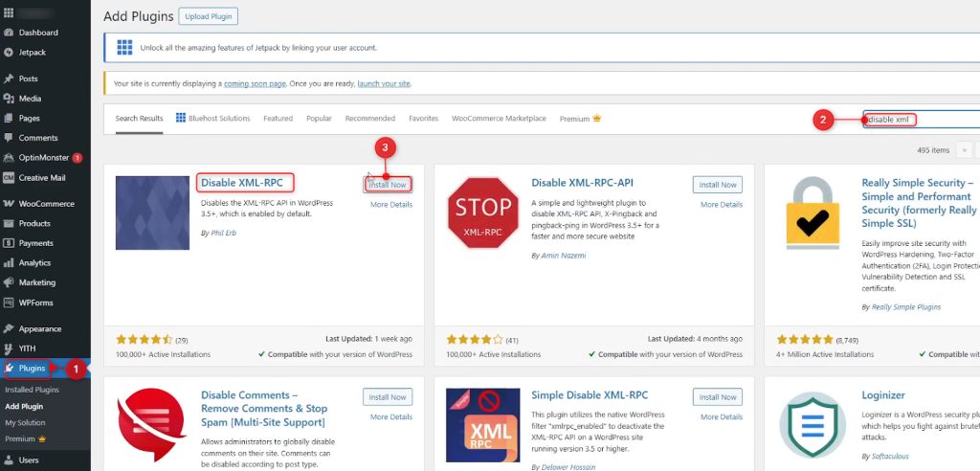Open the Favorites tab
Image resolution: width=980 pixels, height=471 pixels.
[x=423, y=118]
